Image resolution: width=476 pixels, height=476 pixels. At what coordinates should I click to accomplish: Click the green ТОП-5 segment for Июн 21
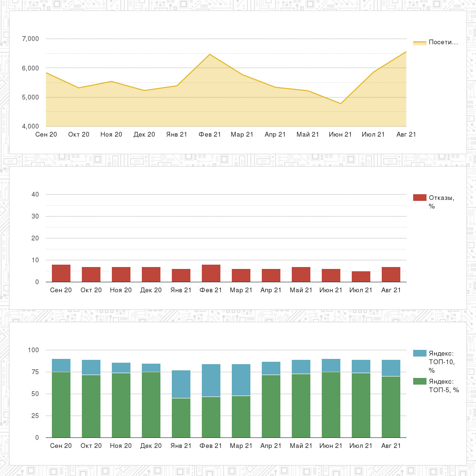[331, 405]
